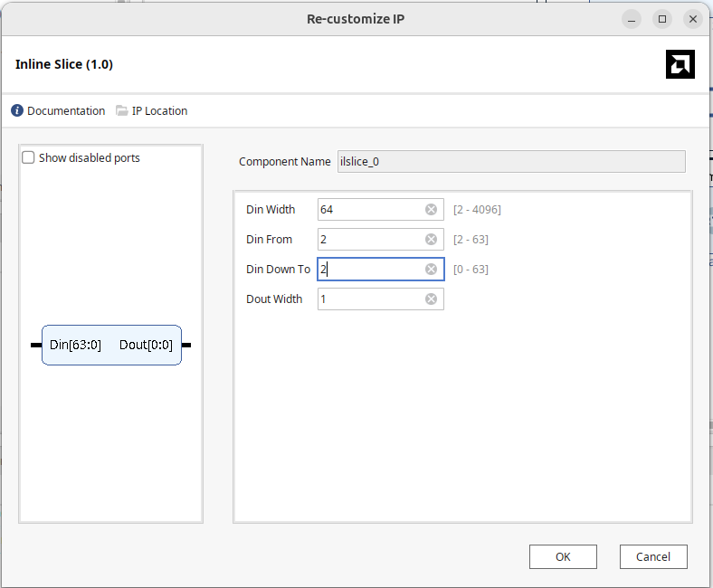The image size is (713, 588).
Task: Clear the Dout Width field value
Action: [431, 299]
